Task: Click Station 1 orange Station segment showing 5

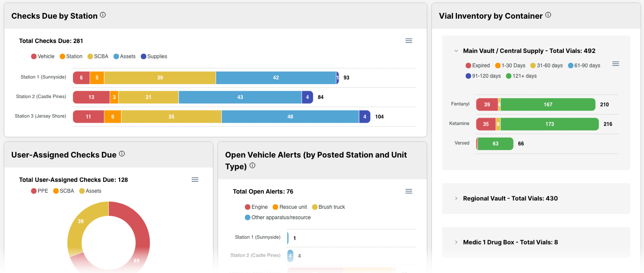Action: tap(97, 78)
